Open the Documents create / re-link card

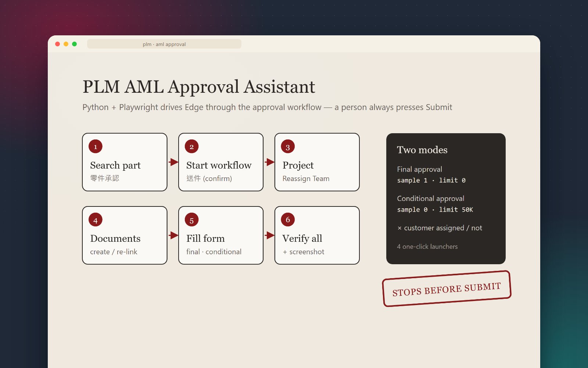[x=125, y=235]
